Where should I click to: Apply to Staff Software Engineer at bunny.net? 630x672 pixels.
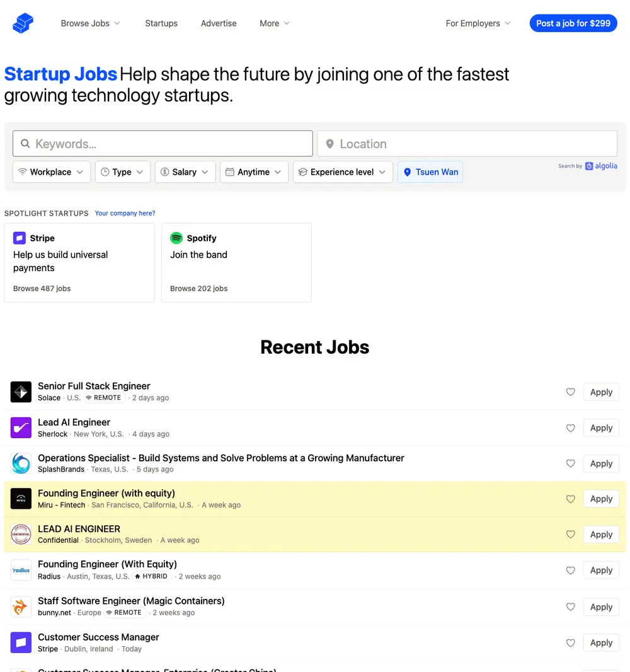[601, 607]
